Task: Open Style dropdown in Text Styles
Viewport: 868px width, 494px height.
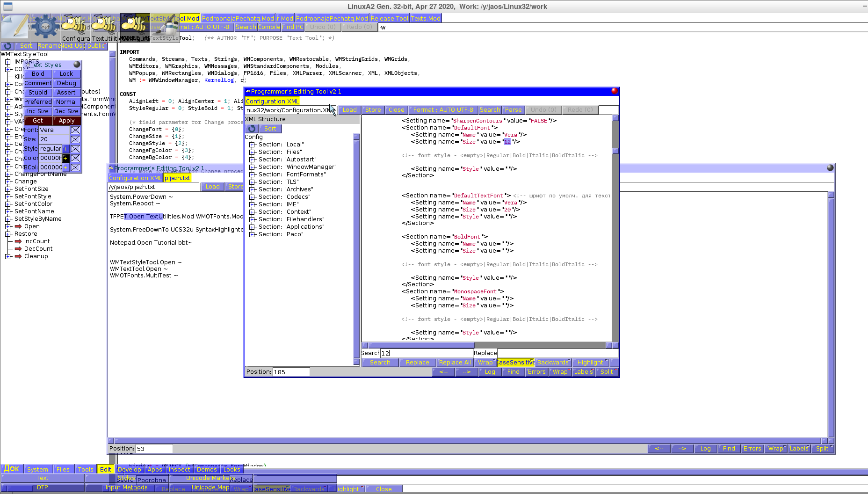Action: coord(65,149)
